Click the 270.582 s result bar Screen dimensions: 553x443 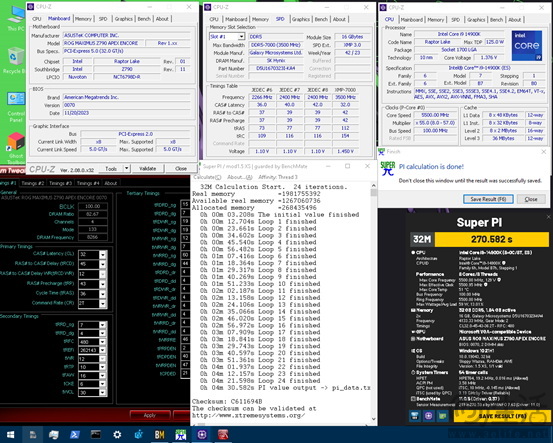coord(492,239)
